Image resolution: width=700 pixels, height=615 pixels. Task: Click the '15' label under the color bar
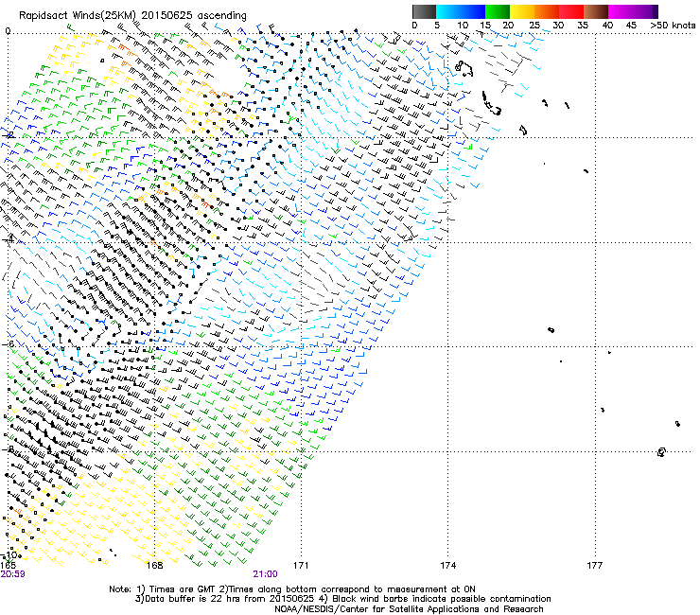pyautogui.click(x=485, y=26)
